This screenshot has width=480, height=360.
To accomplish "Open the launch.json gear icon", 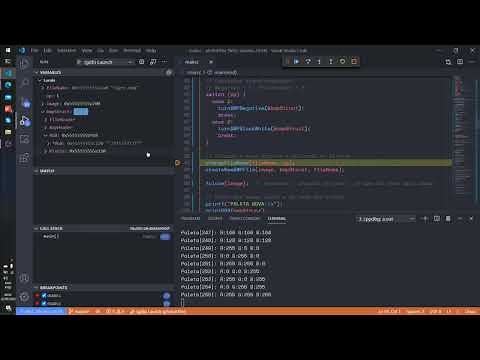I will 142,62.
